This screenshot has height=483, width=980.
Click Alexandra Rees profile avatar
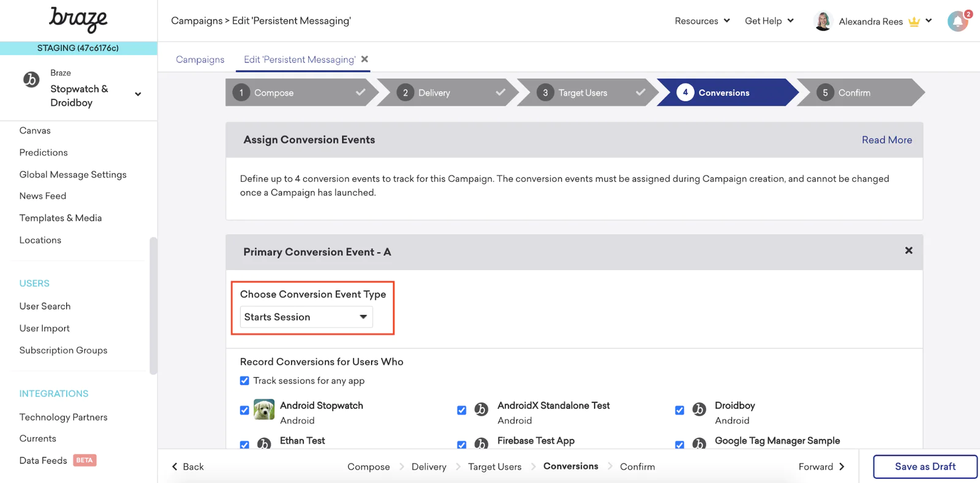pyautogui.click(x=823, y=21)
